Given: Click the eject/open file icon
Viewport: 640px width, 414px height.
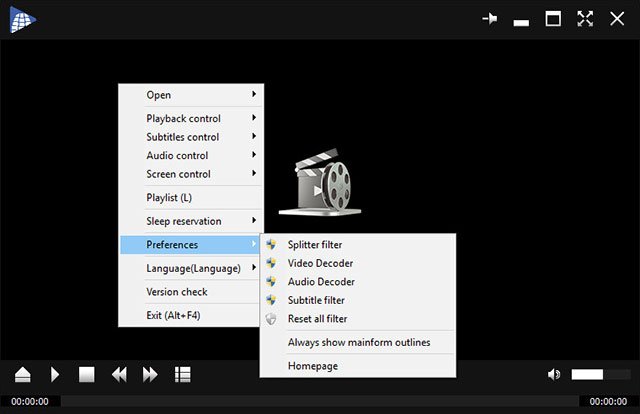Looking at the screenshot, I should pos(22,374).
